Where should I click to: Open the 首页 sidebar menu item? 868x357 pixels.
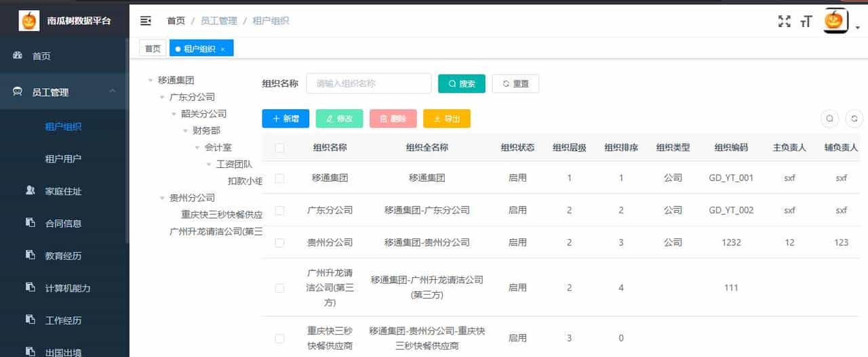pos(64,56)
